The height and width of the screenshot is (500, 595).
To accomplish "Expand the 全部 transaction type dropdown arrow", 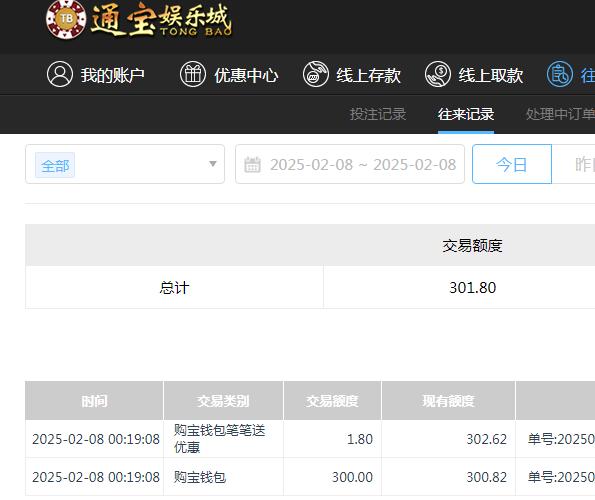I will pyautogui.click(x=213, y=164).
